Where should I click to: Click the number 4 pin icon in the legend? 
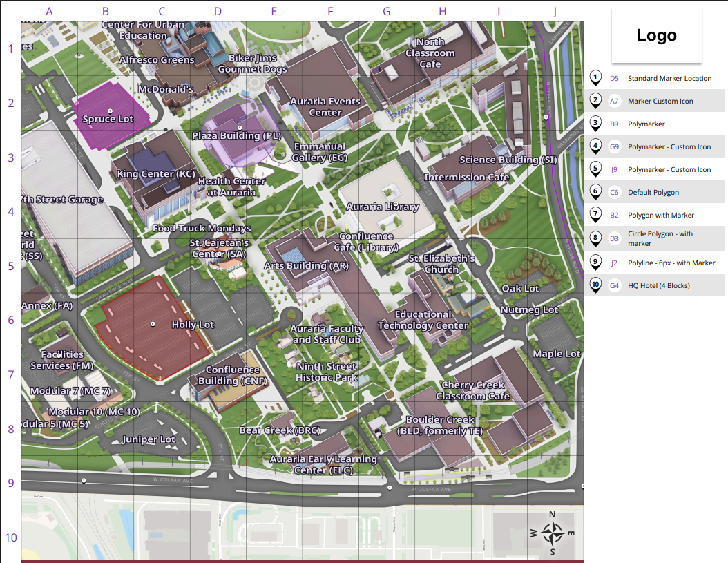tap(595, 146)
